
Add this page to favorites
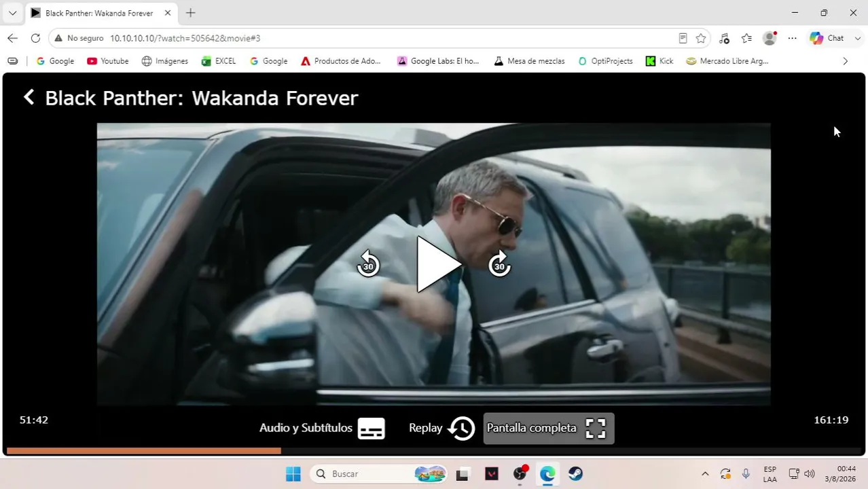tap(701, 38)
